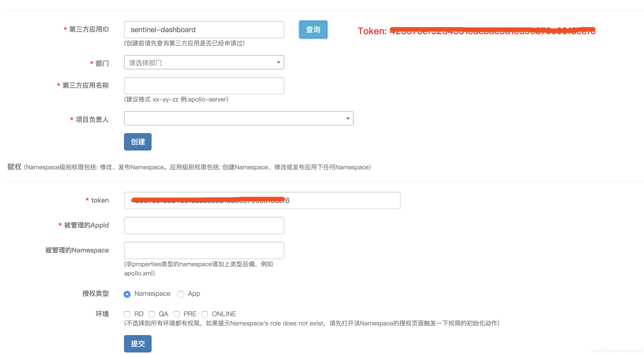Check the QA environment checkbox

point(152,314)
